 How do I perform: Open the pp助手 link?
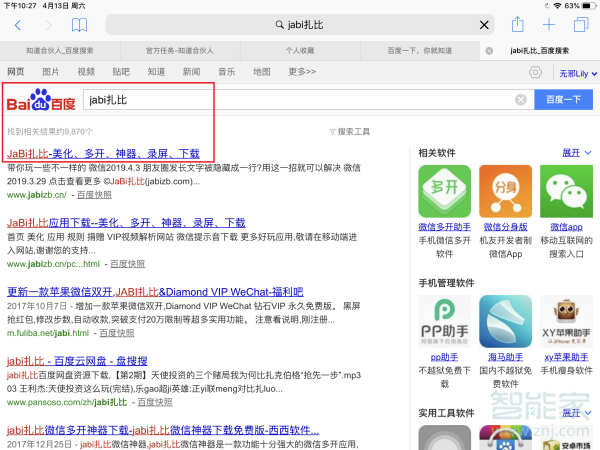444,357
